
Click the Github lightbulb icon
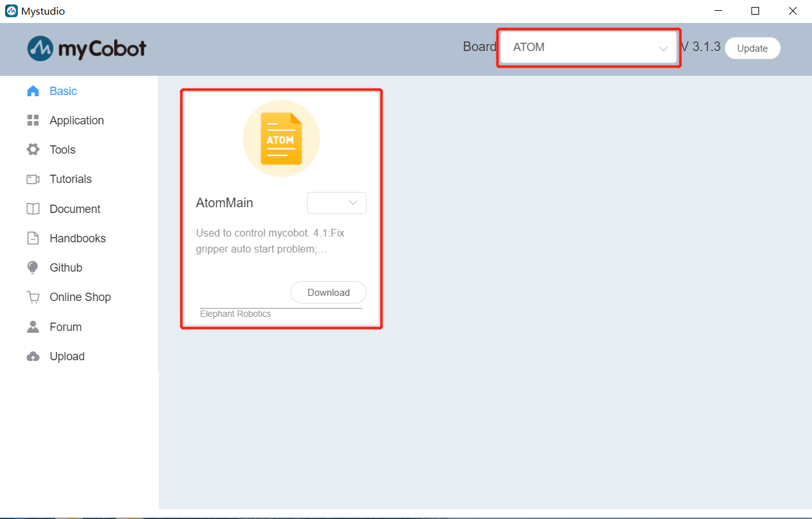33,268
